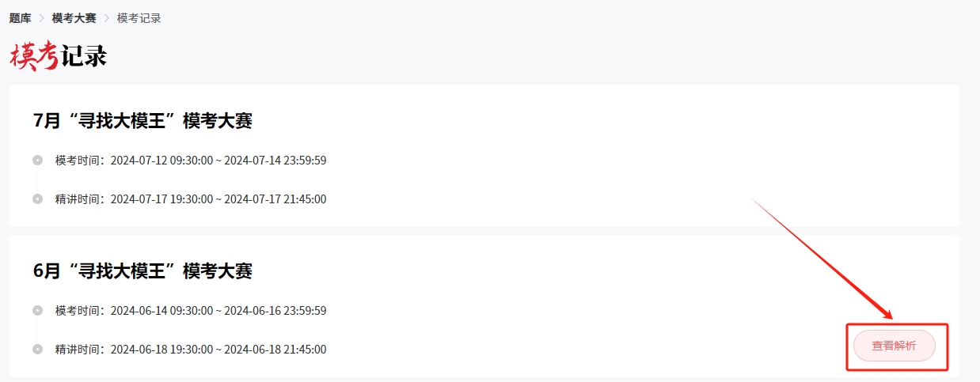
Task: Click the chevron after 模考大赛 breadcrumb
Action: click(x=107, y=18)
